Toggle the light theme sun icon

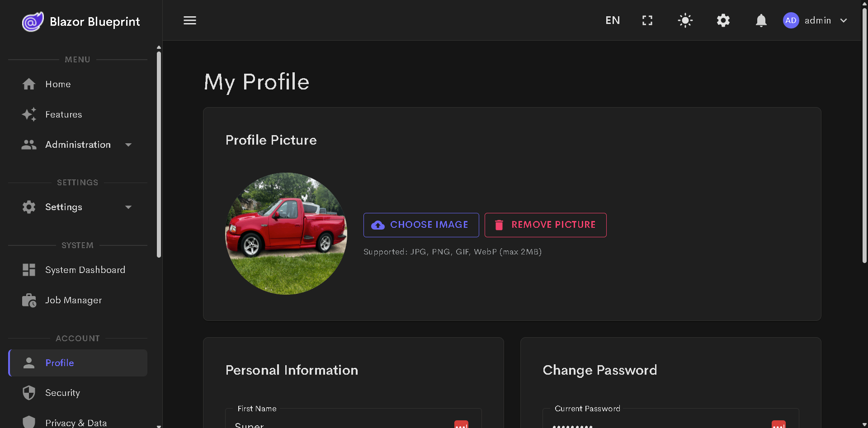(x=685, y=20)
